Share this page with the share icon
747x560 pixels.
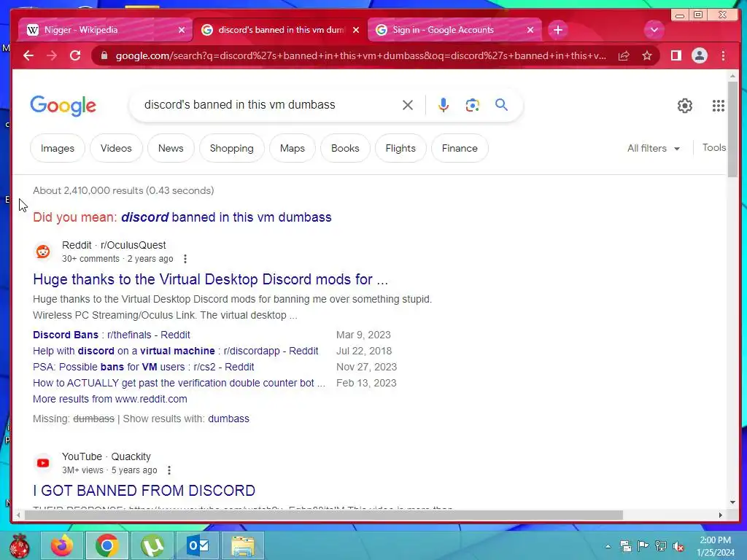click(624, 55)
